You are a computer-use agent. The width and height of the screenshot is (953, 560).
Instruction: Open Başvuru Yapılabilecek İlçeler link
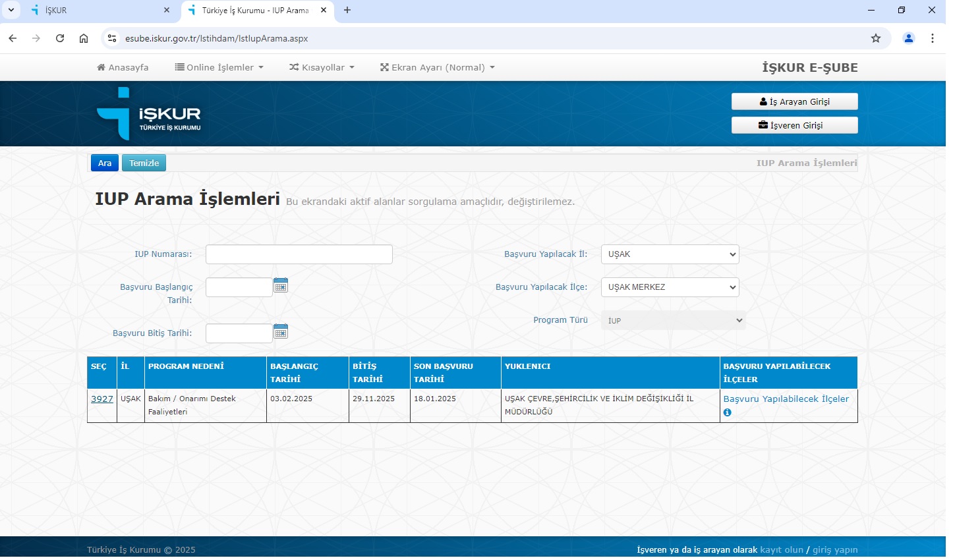786,399
